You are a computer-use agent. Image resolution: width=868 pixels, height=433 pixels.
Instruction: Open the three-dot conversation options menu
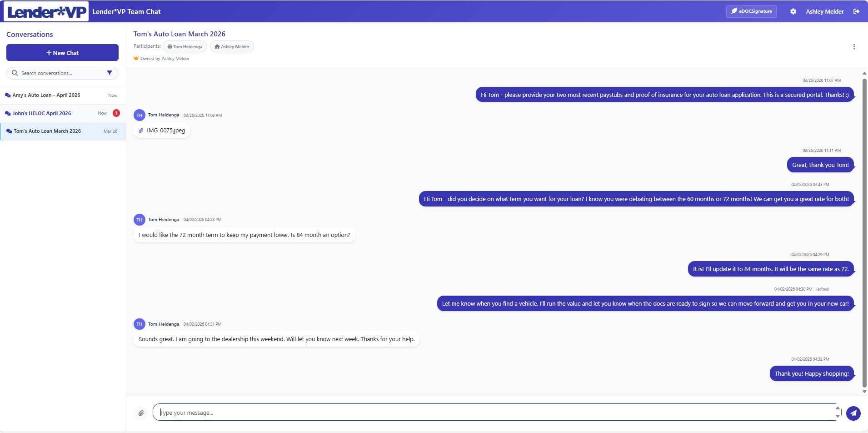tap(854, 47)
